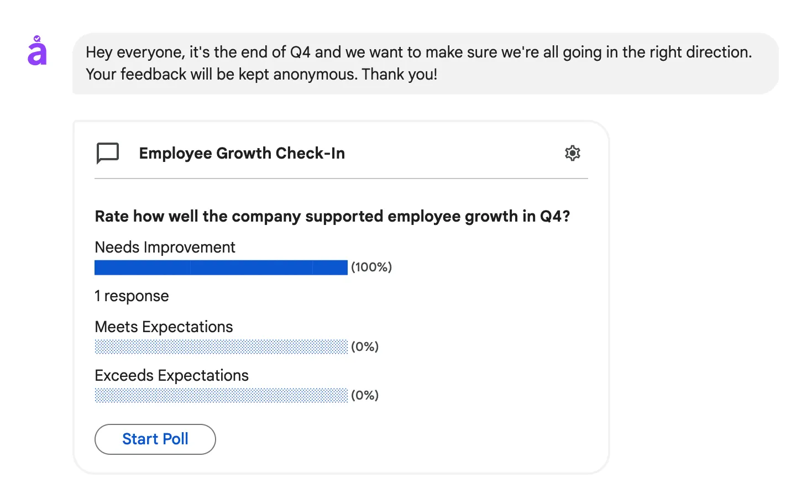
Task: Click the "Employee Growth Check-In" title
Action: click(x=242, y=153)
